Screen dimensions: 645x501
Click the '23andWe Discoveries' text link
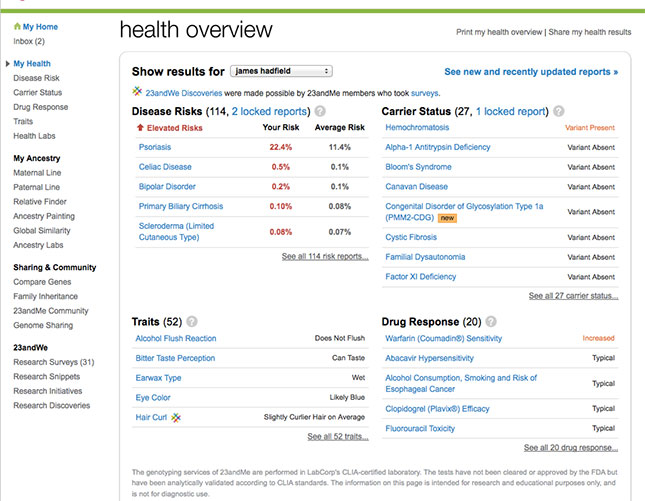click(x=183, y=93)
